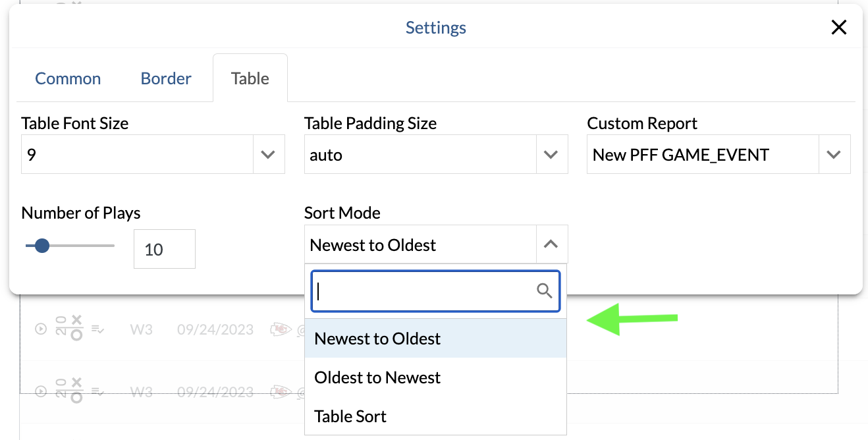
Task: Open the Table Padding Size dropdown
Action: click(x=551, y=155)
